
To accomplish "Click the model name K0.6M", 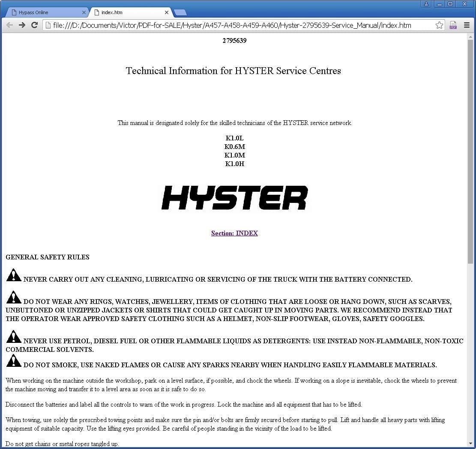I will point(234,146).
